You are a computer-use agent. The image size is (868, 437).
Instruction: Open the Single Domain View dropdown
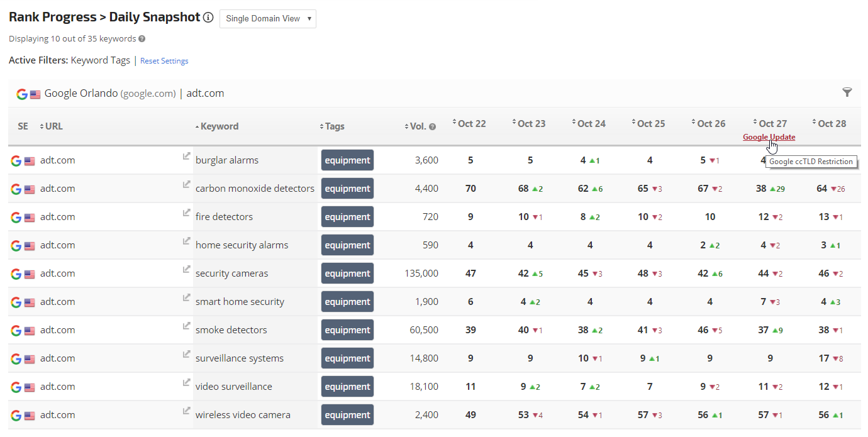coord(268,19)
